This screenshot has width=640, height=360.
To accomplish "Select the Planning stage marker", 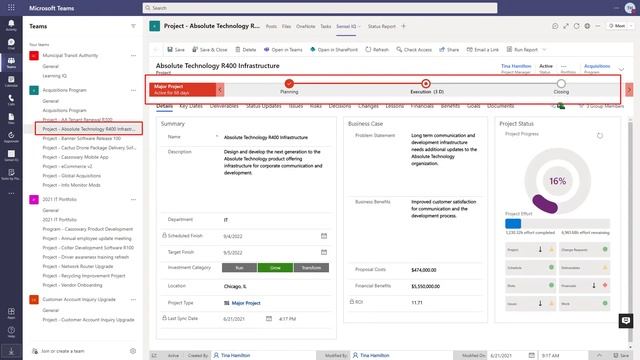I will point(289,84).
